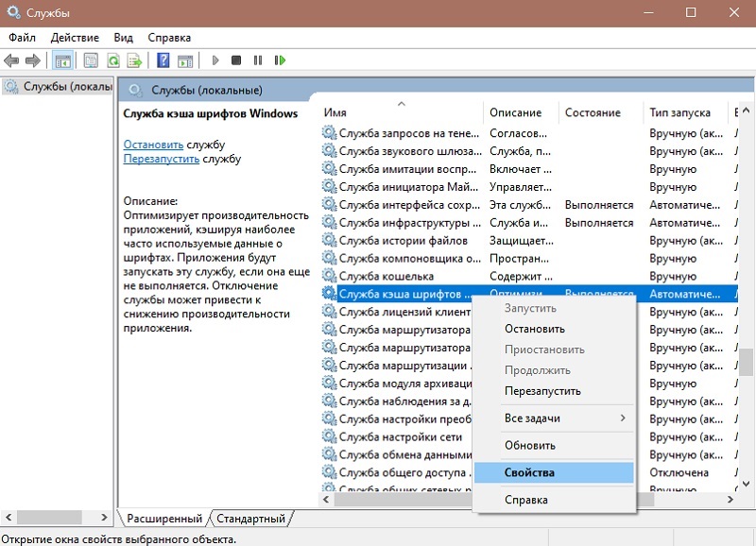Click the Start service play icon
Viewport: 756px width, 546px height.
tap(215, 60)
